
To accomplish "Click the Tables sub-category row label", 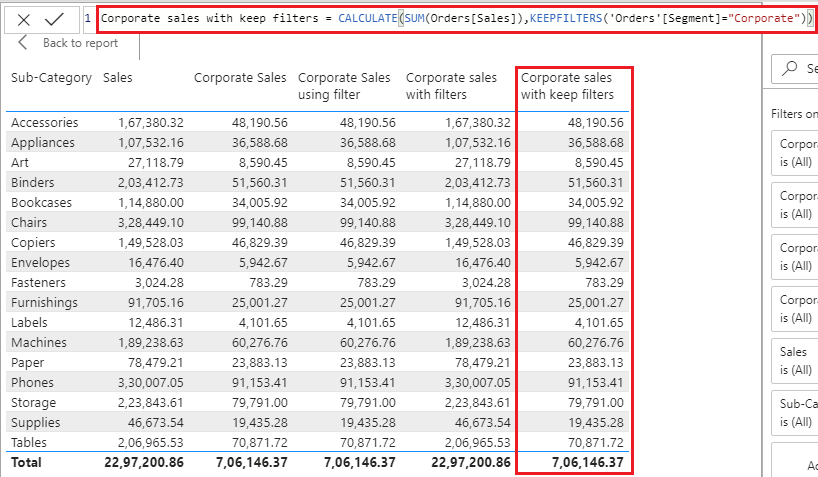I will pyautogui.click(x=30, y=442).
